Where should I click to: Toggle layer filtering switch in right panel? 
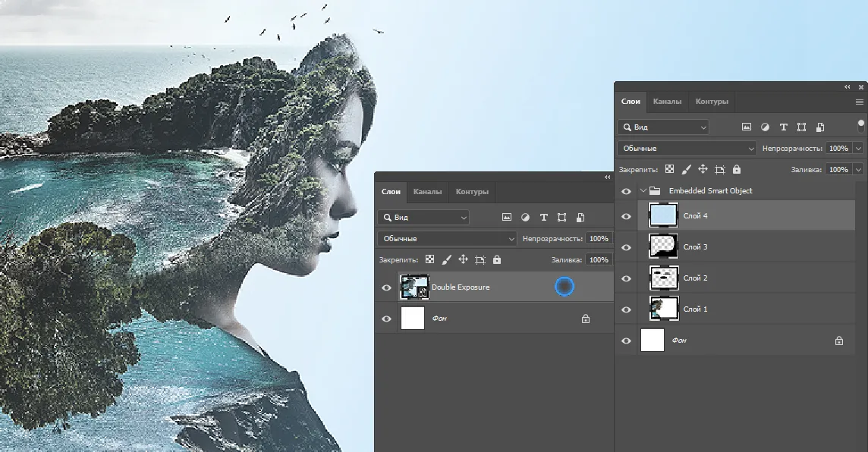[x=860, y=125]
